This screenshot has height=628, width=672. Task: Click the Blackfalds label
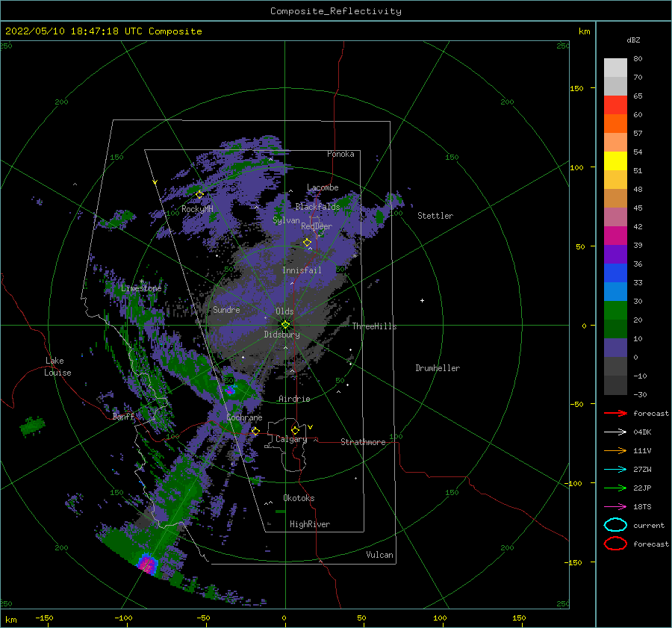317,207
